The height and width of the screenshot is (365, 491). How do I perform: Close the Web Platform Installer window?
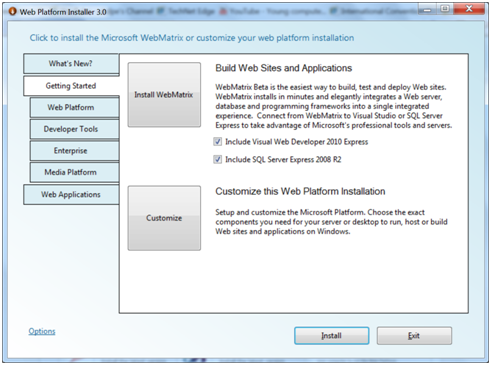469,9
